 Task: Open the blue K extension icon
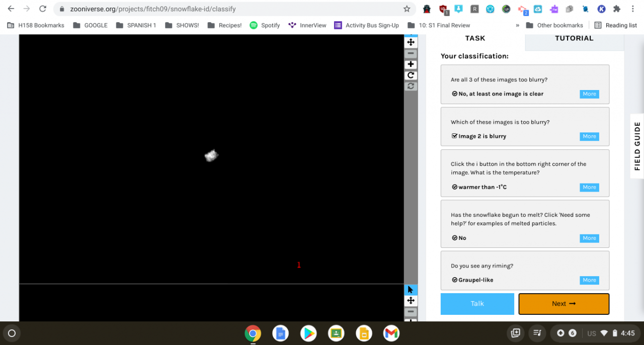pos(601,9)
